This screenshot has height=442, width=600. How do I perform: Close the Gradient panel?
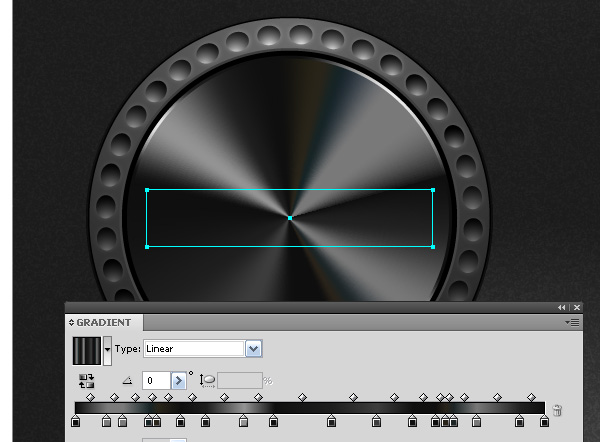click(577, 308)
